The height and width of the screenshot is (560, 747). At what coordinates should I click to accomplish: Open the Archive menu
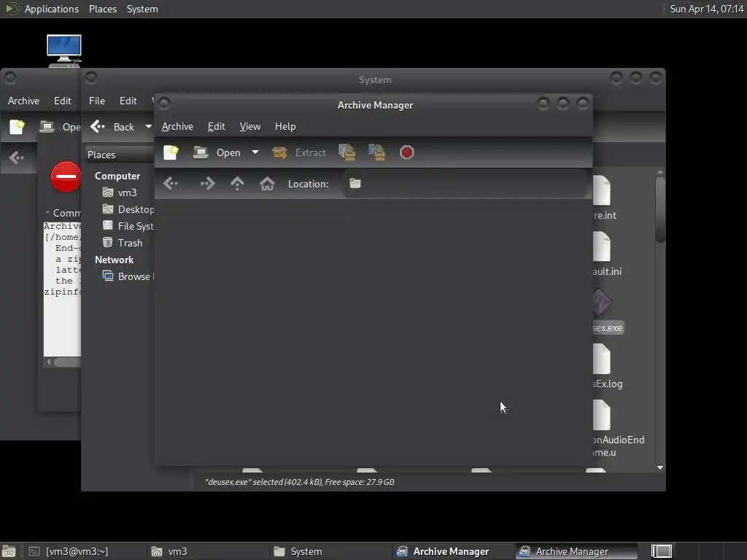[177, 126]
